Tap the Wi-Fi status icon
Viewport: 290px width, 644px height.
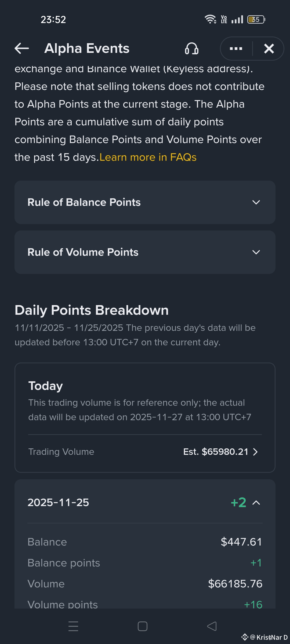tap(210, 19)
